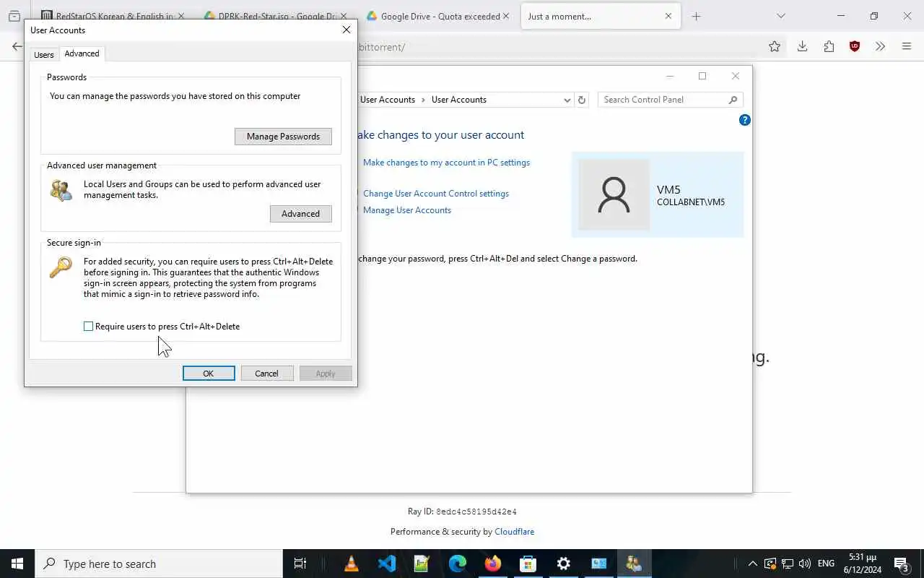Open the Firefox Extensions puzzle icon
The image size is (924, 578).
829,46
